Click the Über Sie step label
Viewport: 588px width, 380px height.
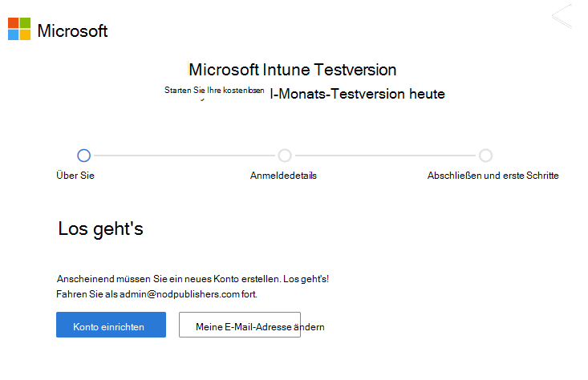pos(75,176)
